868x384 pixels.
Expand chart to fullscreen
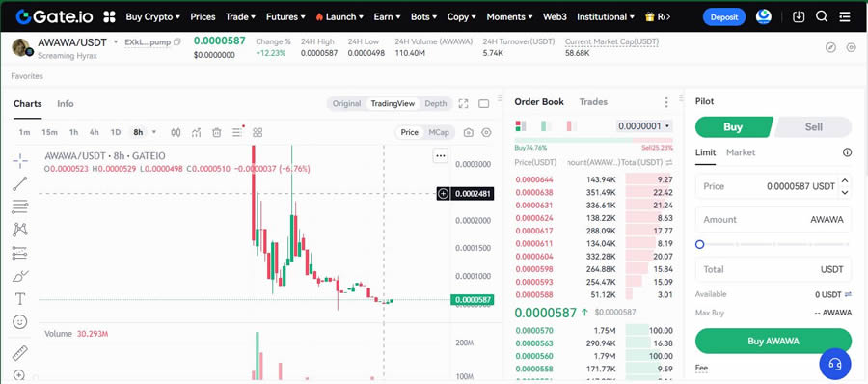[x=463, y=103]
